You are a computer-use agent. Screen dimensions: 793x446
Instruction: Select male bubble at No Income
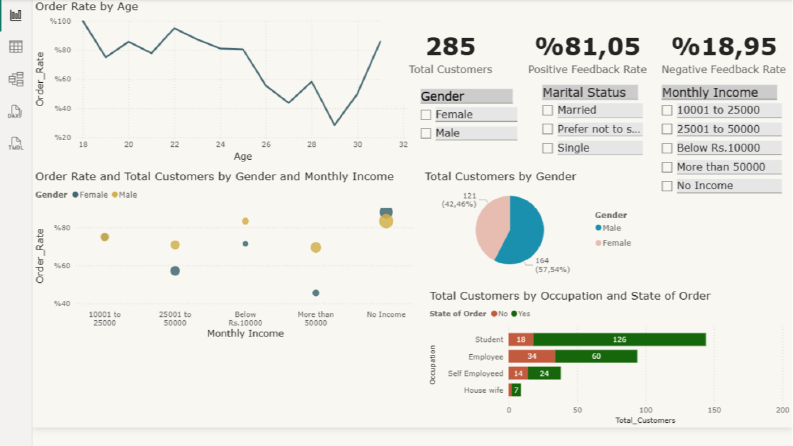[x=386, y=221]
